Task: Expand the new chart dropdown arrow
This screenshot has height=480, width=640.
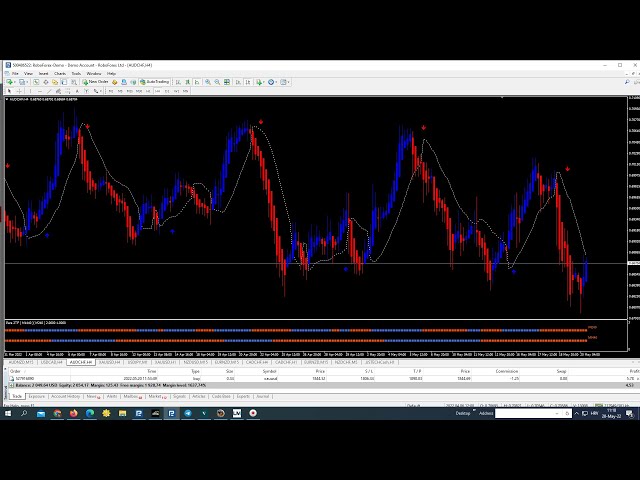Action: (x=17, y=82)
